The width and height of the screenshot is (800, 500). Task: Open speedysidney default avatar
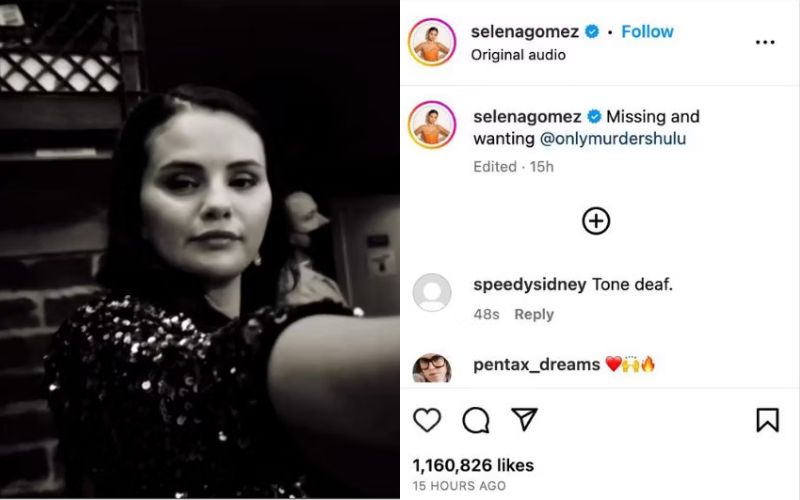pyautogui.click(x=432, y=293)
